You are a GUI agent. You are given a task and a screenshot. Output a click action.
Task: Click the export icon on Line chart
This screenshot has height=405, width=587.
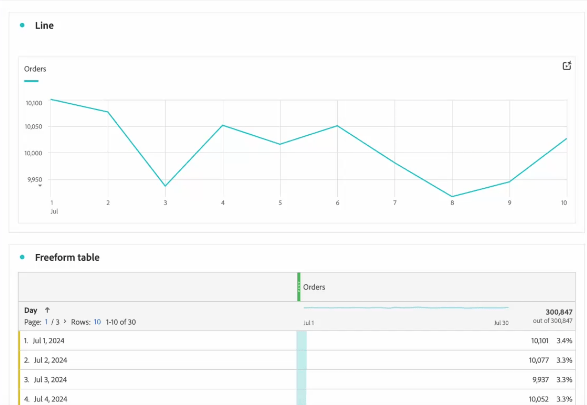click(567, 66)
